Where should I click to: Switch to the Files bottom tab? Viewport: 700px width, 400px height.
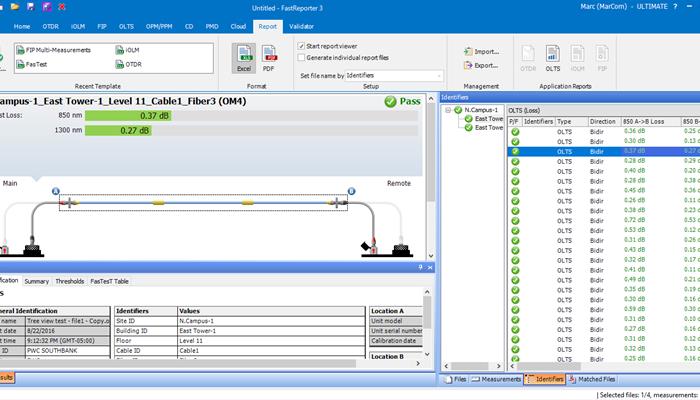click(455, 379)
